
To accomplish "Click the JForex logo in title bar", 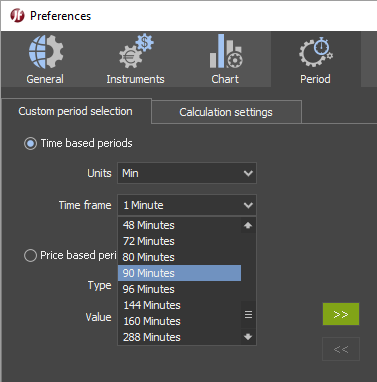I will [17, 16].
